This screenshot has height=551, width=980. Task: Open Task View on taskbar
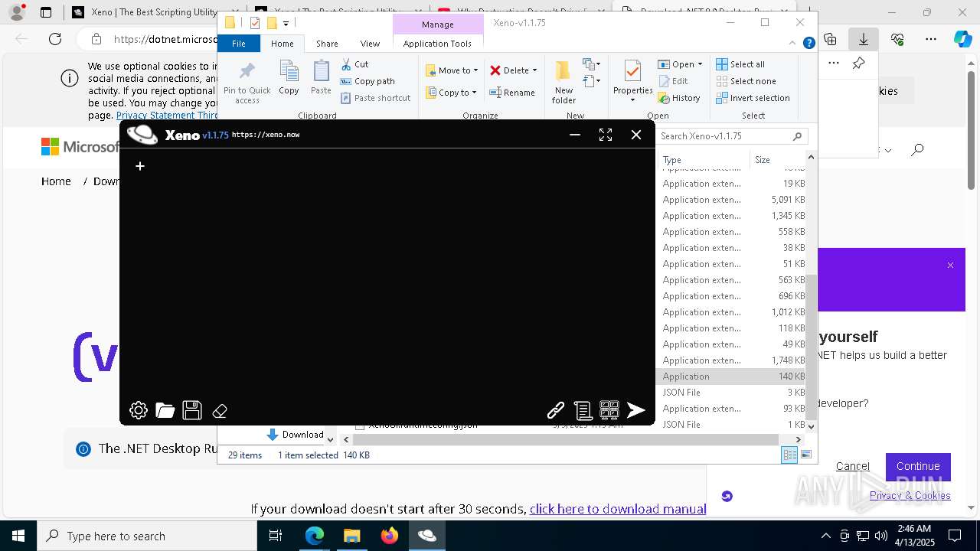(276, 536)
